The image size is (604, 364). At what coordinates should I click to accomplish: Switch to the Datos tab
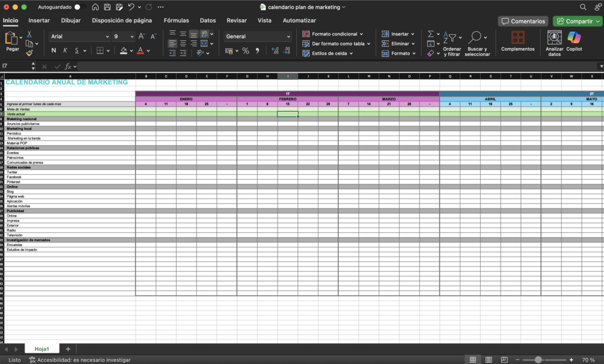coord(207,20)
